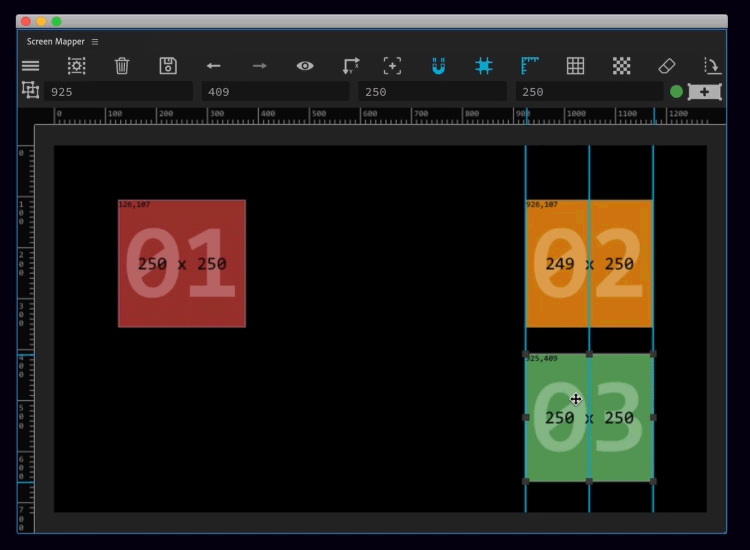Viewport: 750px width, 550px height.
Task: Open the hamburger menu in toolbar
Action: (31, 66)
